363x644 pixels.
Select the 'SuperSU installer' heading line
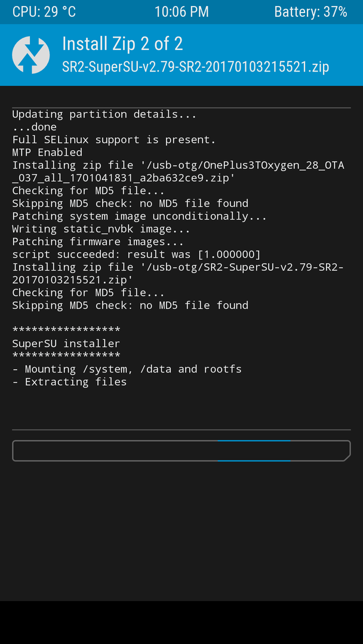pyautogui.click(x=66, y=343)
